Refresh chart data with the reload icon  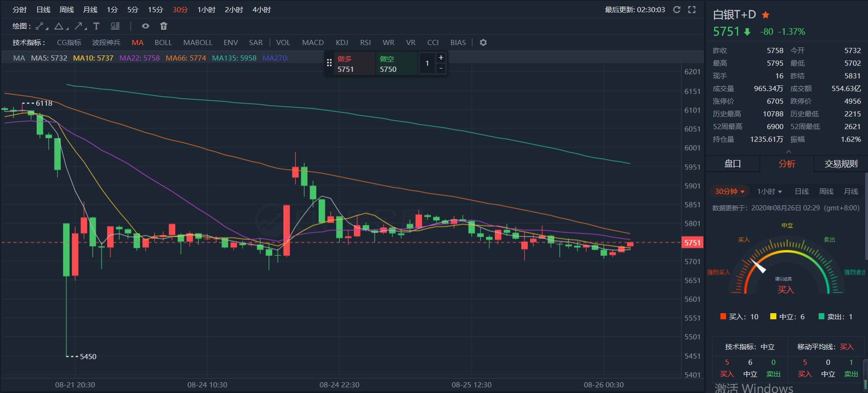coord(677,9)
